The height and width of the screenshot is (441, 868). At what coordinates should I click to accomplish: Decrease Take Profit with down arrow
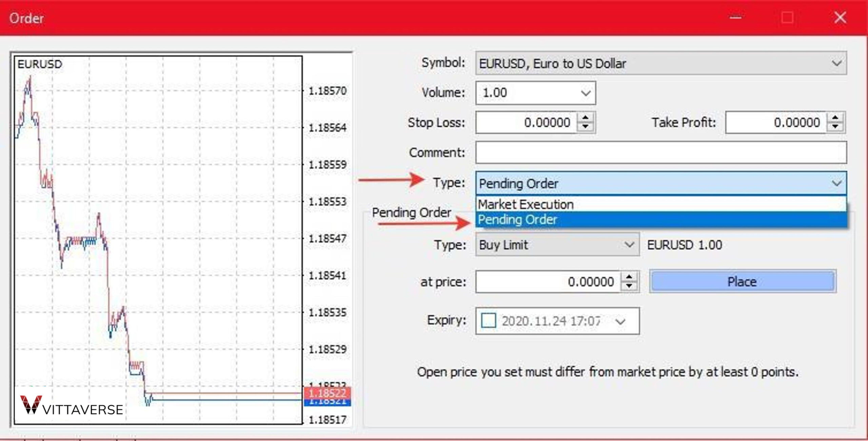(x=835, y=127)
